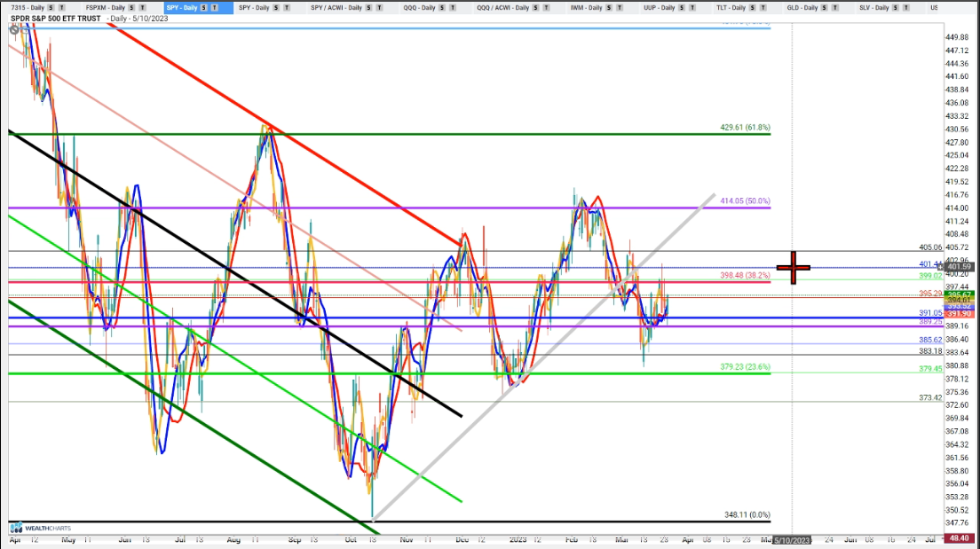Click the 5/10/2023 date marker on time axis
The width and height of the screenshot is (980, 549).
click(792, 540)
